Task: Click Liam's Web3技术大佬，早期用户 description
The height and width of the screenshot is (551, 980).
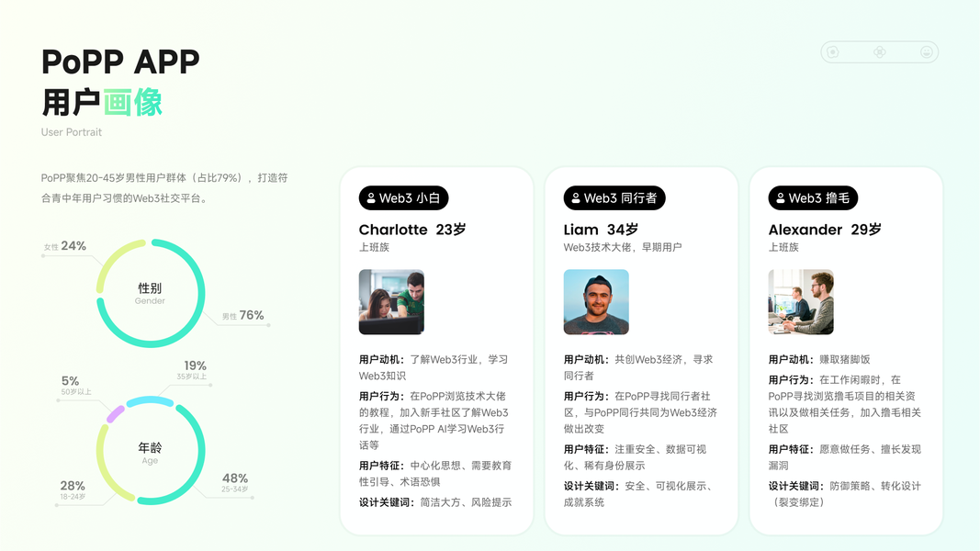Action: click(623, 247)
